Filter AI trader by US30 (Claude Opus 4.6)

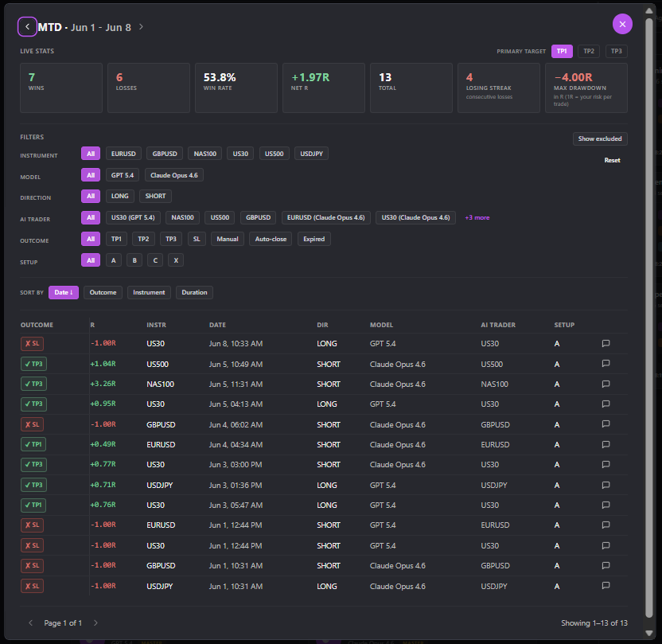[416, 217]
